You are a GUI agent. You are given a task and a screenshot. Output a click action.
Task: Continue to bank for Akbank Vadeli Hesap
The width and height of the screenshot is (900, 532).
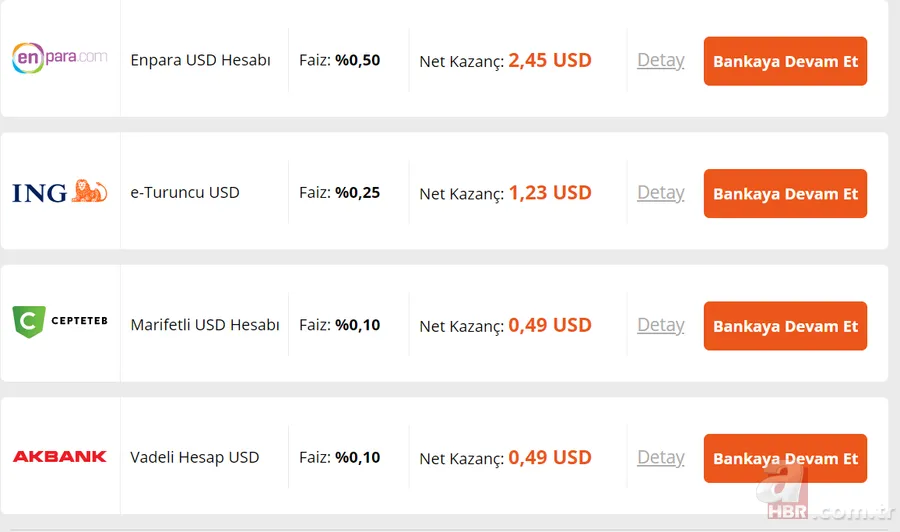[785, 458]
